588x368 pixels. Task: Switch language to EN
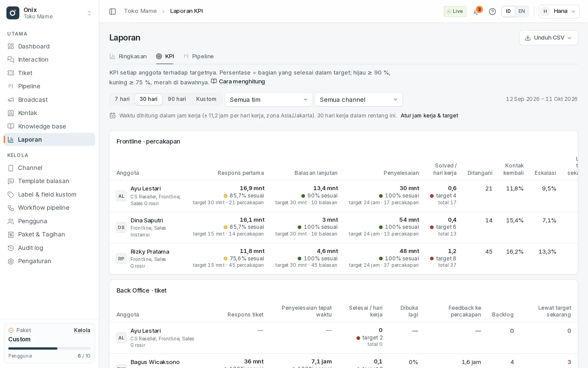coord(522,11)
